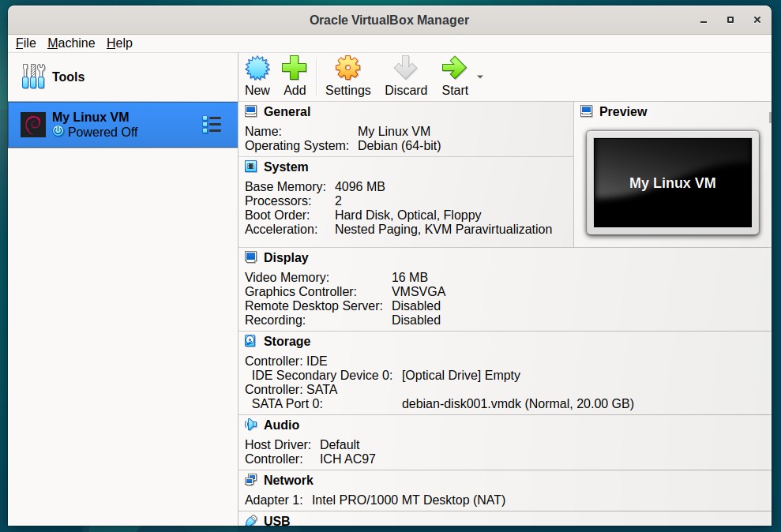Click the Powered Off status icon

tap(58, 131)
